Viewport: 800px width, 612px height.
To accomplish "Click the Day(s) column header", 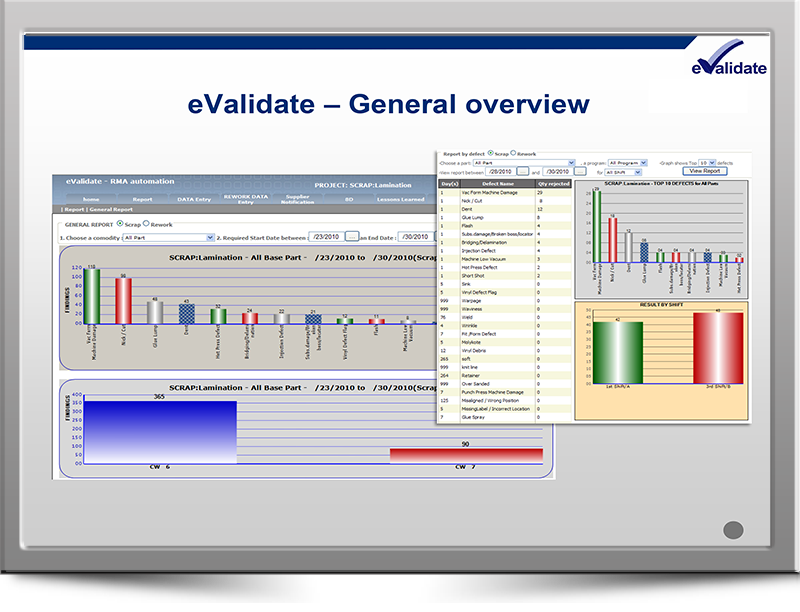I will [449, 184].
